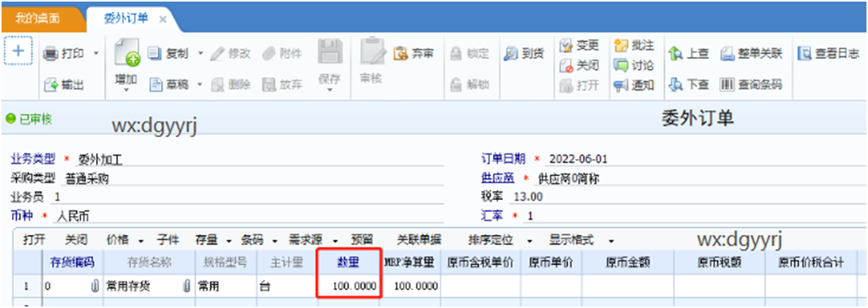The width and height of the screenshot is (868, 308).
Task: Click the View log (查看日志) icon
Action: point(805,54)
